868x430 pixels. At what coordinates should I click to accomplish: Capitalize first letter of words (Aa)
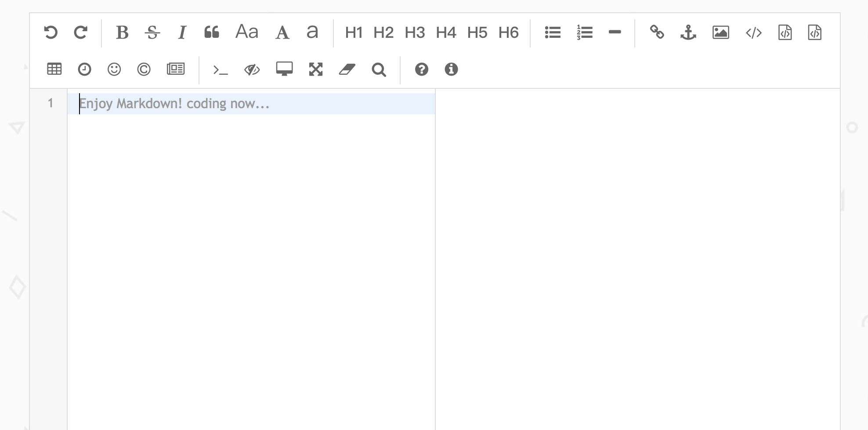(x=247, y=32)
